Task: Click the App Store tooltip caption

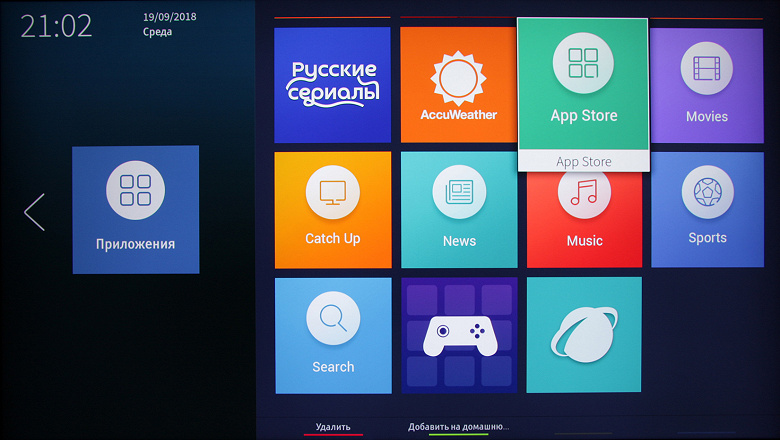Action: 584,162
